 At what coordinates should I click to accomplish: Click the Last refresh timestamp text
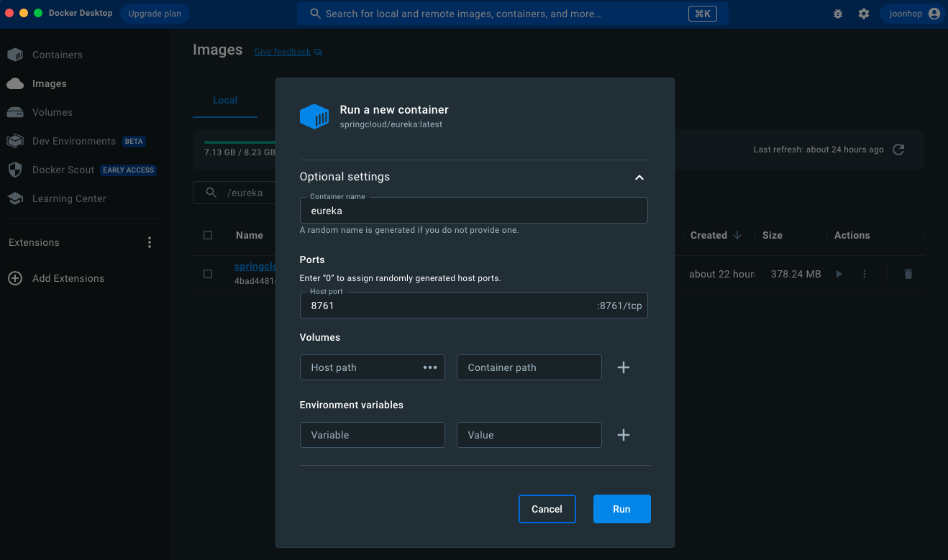click(x=819, y=150)
